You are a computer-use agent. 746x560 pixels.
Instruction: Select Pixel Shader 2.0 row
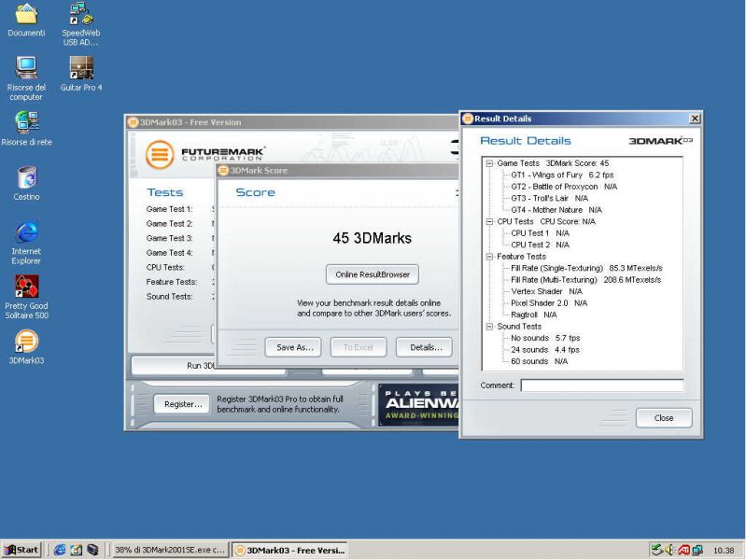(x=549, y=303)
